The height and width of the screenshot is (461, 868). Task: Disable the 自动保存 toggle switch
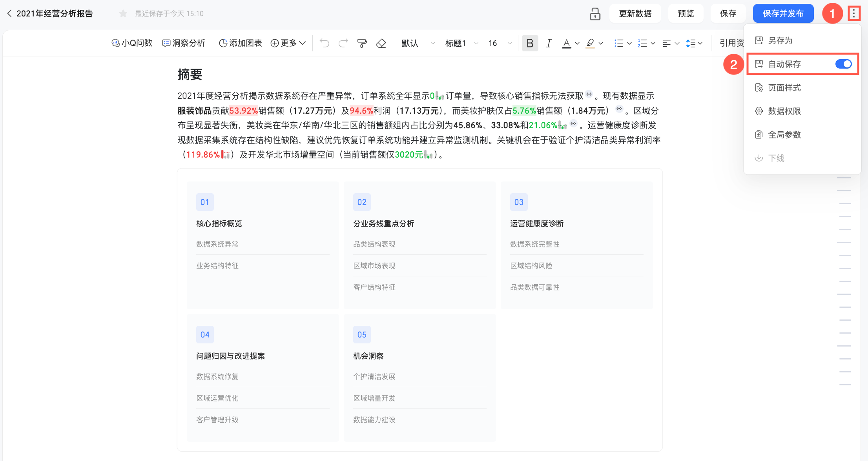point(843,64)
